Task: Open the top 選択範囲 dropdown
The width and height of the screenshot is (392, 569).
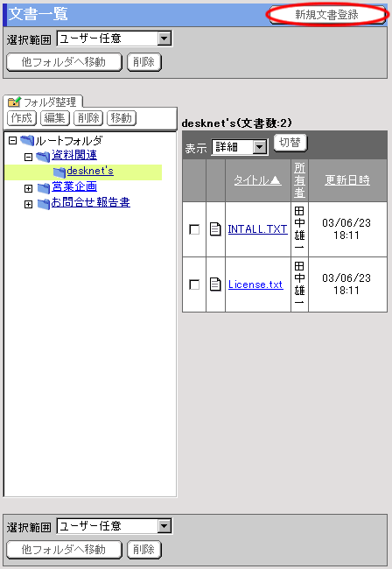Action: [115, 39]
